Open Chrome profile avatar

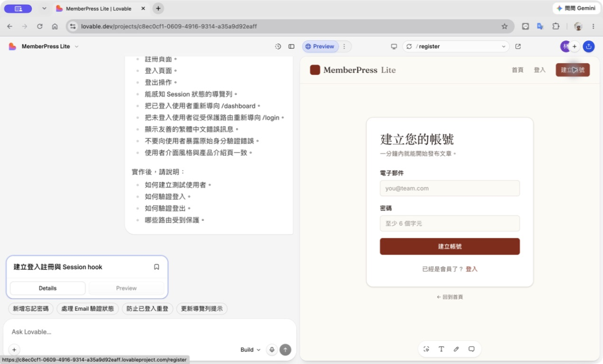(x=578, y=27)
